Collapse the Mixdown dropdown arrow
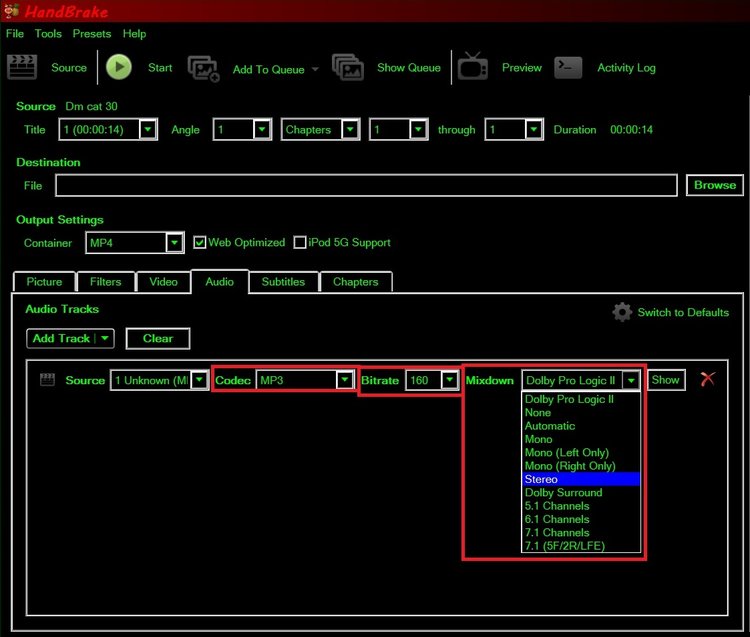The width and height of the screenshot is (750, 637). click(x=631, y=381)
